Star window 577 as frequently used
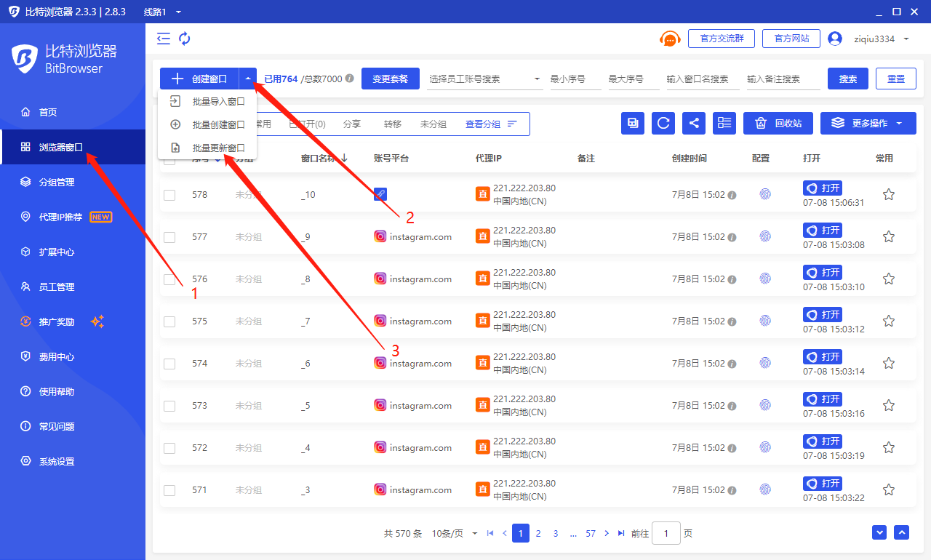 (x=888, y=236)
